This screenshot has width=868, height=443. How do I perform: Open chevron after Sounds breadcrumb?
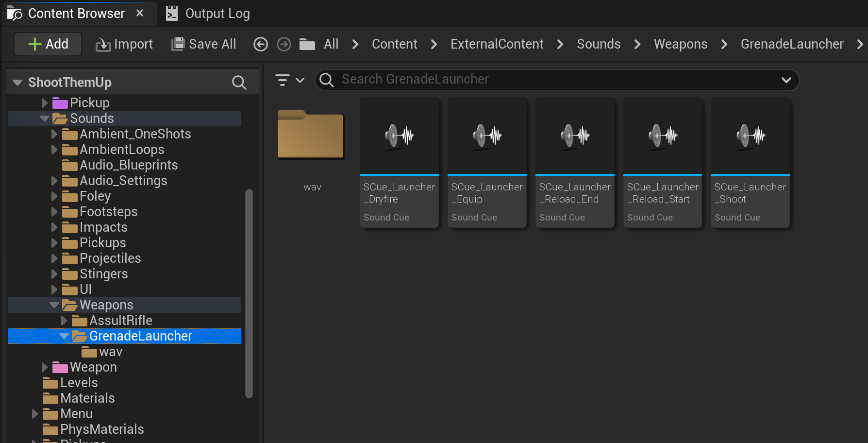point(637,44)
